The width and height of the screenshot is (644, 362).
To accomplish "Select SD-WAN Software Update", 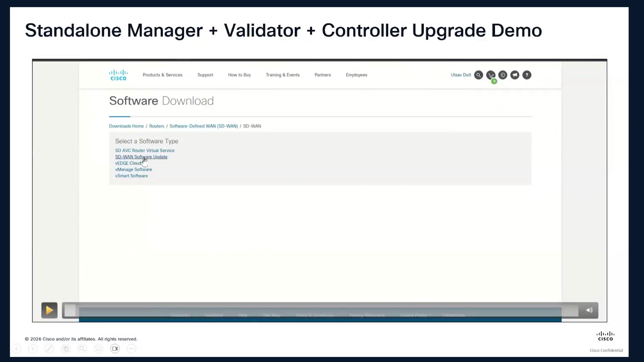I will click(x=141, y=157).
